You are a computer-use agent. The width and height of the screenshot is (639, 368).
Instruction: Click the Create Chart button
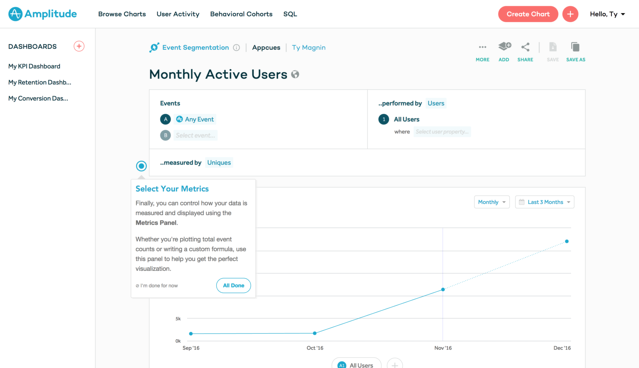pos(528,14)
